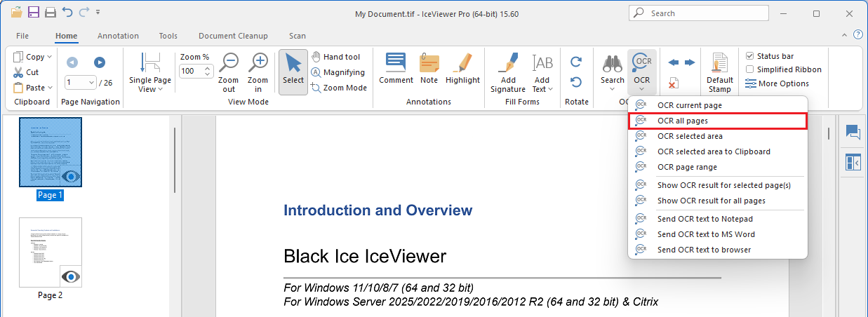Click the Zoom in magnifier
Screen dimensions: 868x317
[x=258, y=74]
